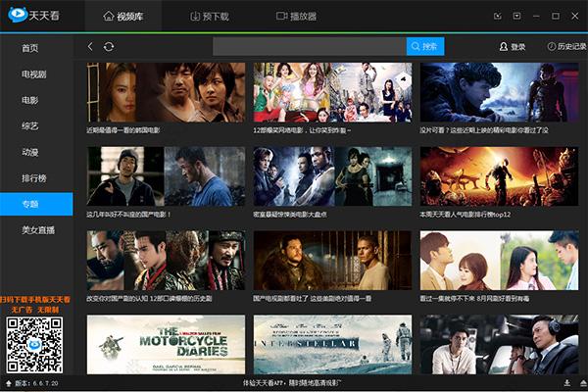Viewport: 588px width, 392px height.
Task: Click the QR code for the mobile app
Action: pos(34,345)
